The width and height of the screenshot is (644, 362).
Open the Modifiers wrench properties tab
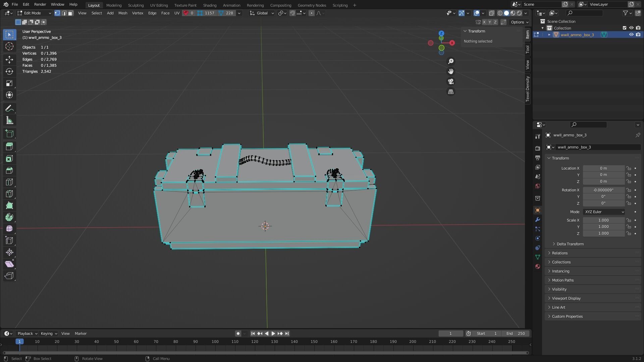point(538,220)
